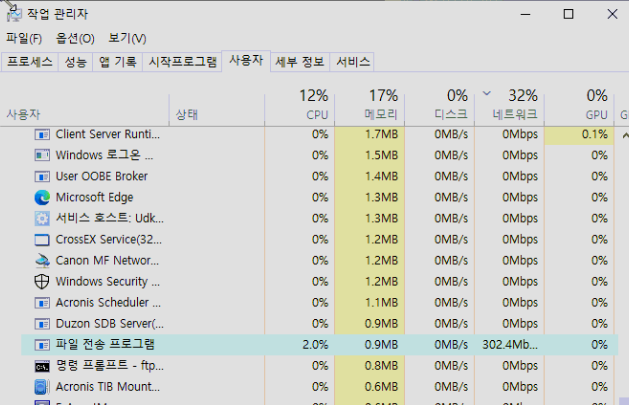Image resolution: width=629 pixels, height=405 pixels.
Task: Select the Windows 로그온 row name
Action: coord(104,155)
